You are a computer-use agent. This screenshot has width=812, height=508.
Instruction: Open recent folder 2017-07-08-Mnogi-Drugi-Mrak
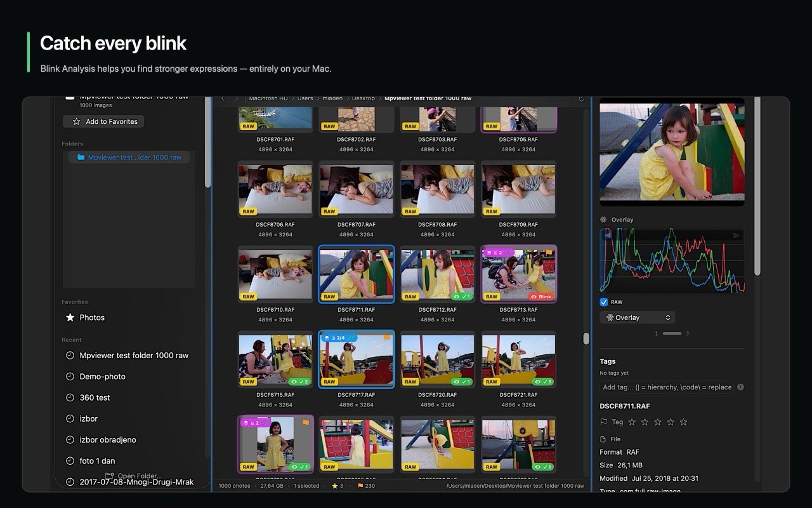coord(129,482)
